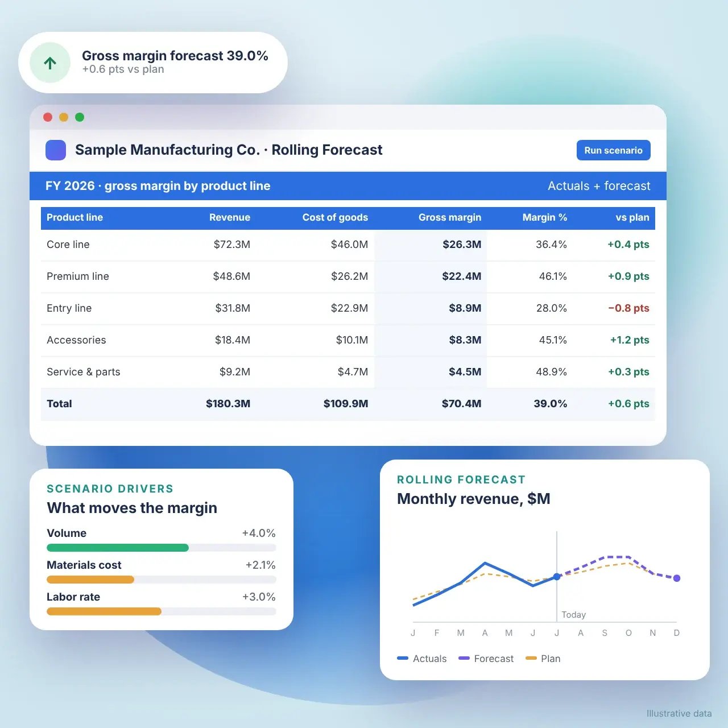728x728 pixels.
Task: Select the Service & parts row label
Action: [x=84, y=372]
